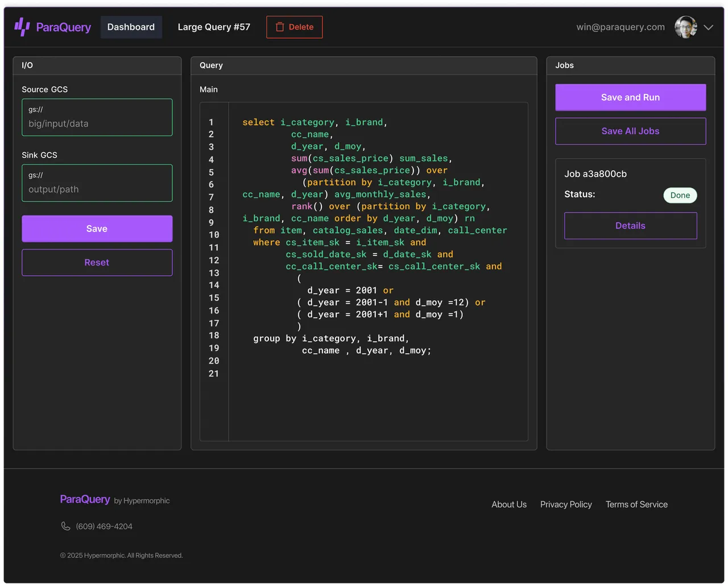
Task: Expand the account dropdown chevron
Action: point(708,27)
